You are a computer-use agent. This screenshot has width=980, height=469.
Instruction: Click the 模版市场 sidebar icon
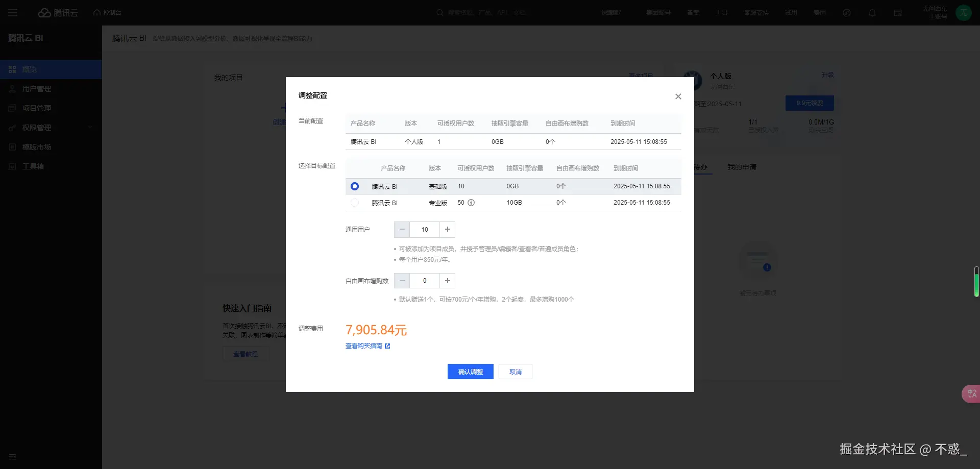tap(12, 147)
